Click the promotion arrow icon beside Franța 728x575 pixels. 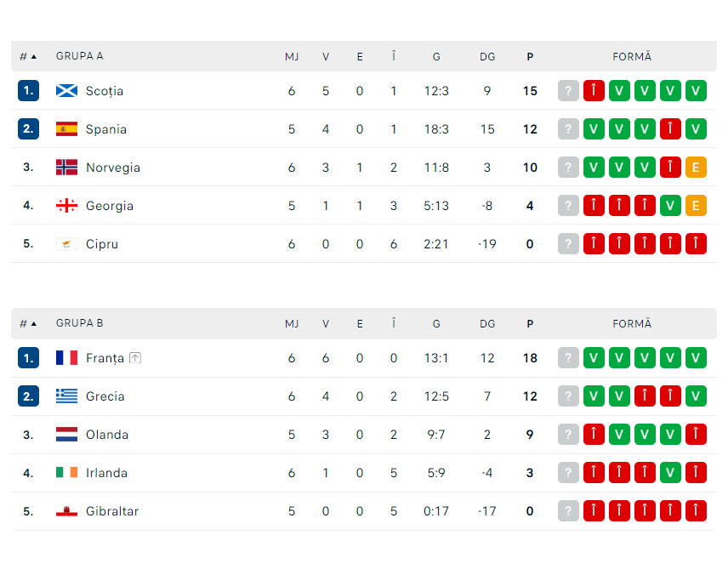click(137, 357)
